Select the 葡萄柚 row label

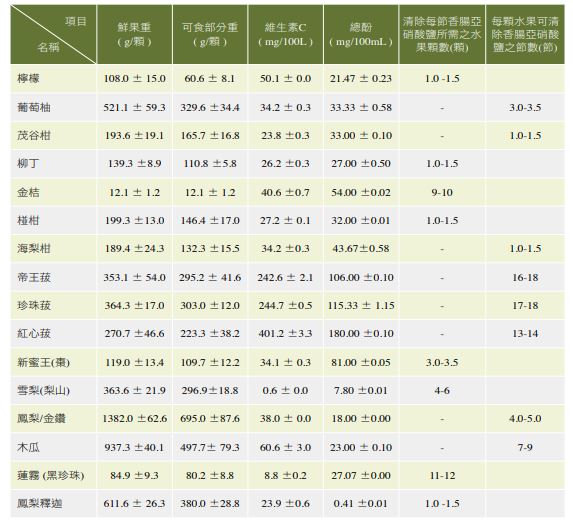pos(34,107)
